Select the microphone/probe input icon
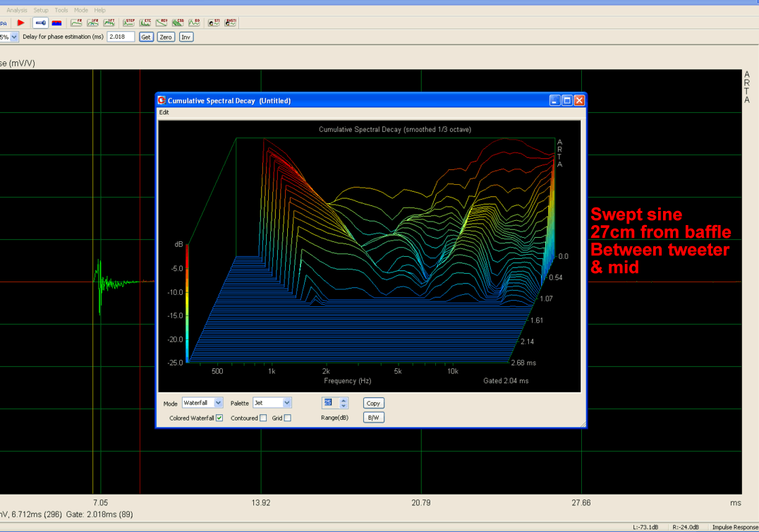The image size is (759, 532). (40, 23)
